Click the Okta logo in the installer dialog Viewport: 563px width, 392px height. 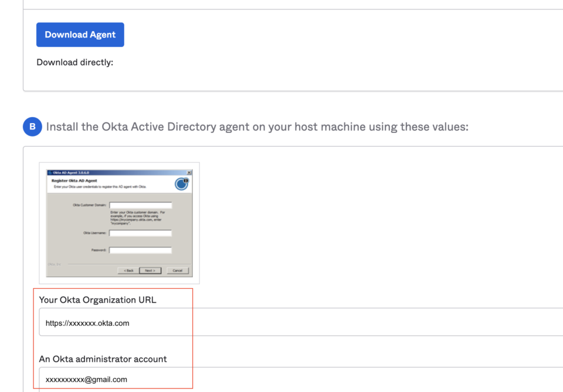[181, 183]
